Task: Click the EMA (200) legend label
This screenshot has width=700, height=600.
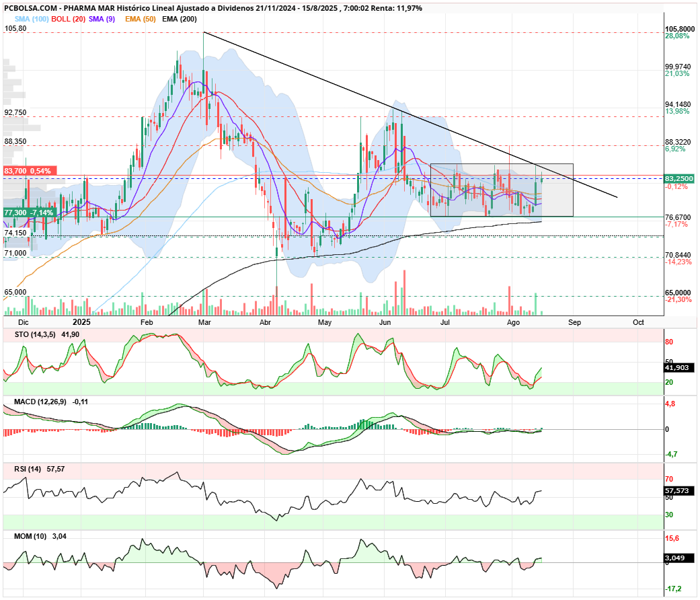Action: click(x=180, y=19)
